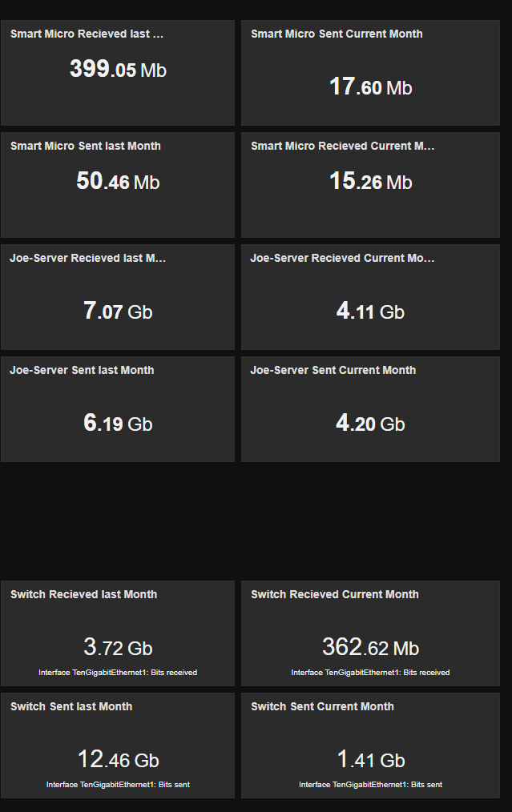The width and height of the screenshot is (512, 812).
Task: Click the 17.60 Mb stat value
Action: 370,87
